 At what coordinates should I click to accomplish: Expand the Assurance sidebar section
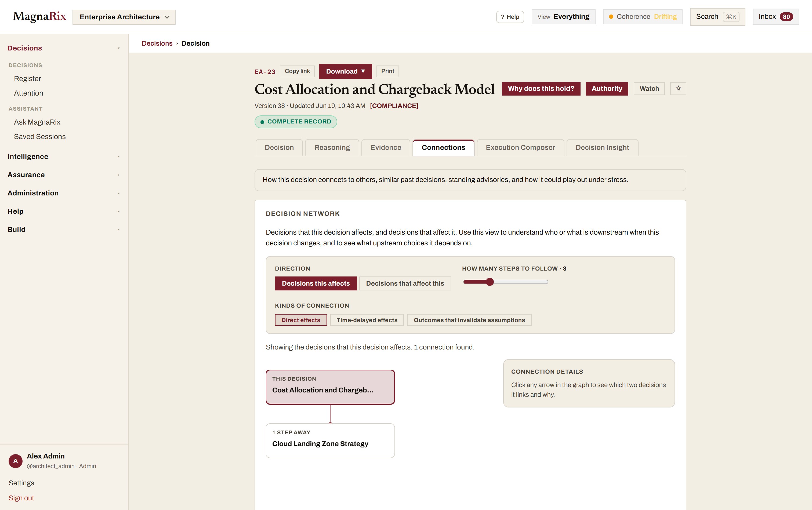click(64, 174)
